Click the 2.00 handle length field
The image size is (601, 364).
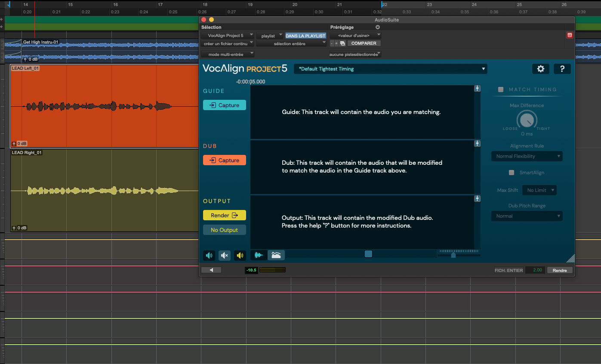[535, 270]
